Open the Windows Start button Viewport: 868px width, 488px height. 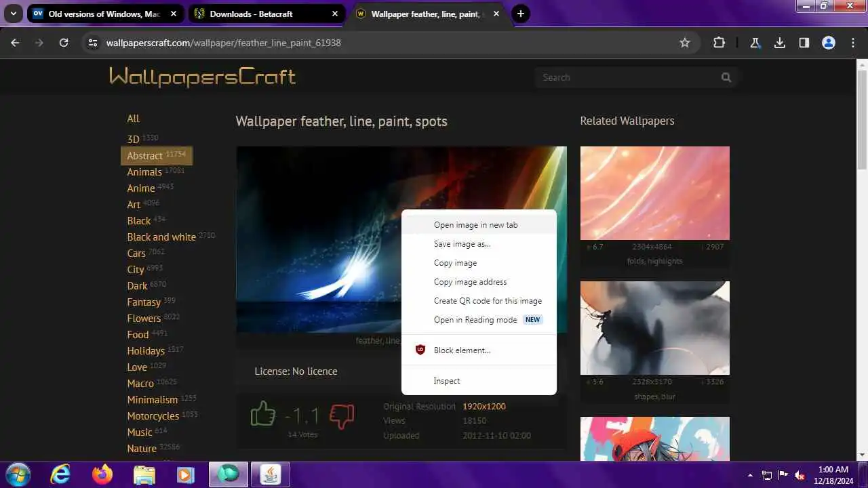18,474
